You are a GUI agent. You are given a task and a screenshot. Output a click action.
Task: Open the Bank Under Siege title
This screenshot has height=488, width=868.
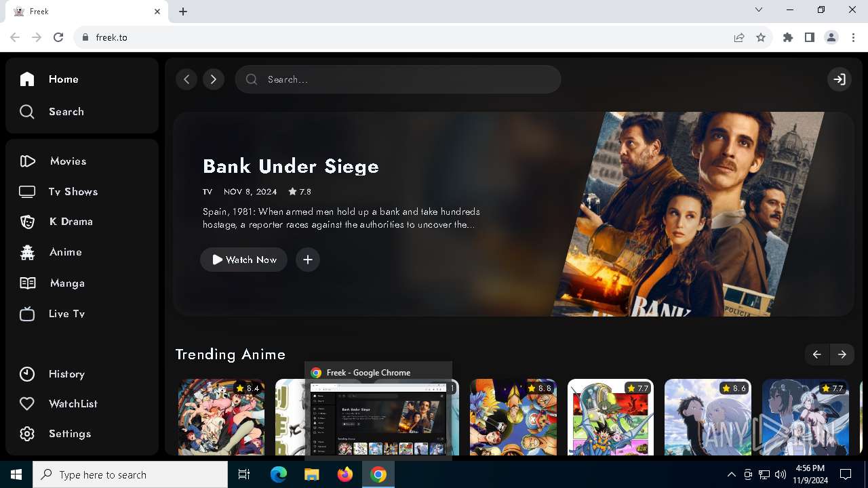click(291, 166)
